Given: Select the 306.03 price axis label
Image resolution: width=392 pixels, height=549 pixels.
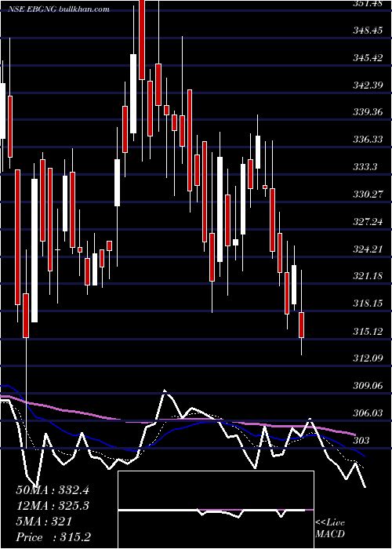Looking at the screenshot, I should click(x=368, y=413).
